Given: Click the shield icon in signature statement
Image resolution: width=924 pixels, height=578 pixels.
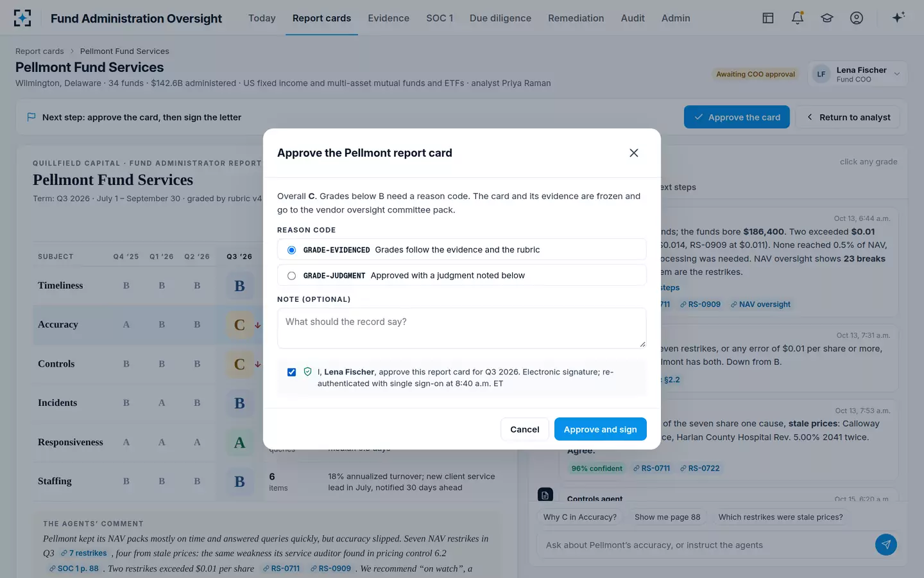Looking at the screenshot, I should [x=307, y=372].
